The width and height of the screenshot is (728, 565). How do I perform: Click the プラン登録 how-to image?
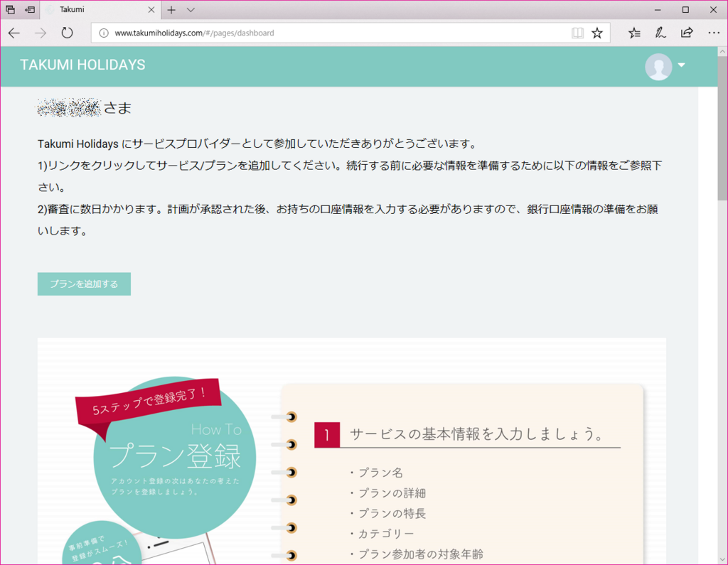click(175, 457)
